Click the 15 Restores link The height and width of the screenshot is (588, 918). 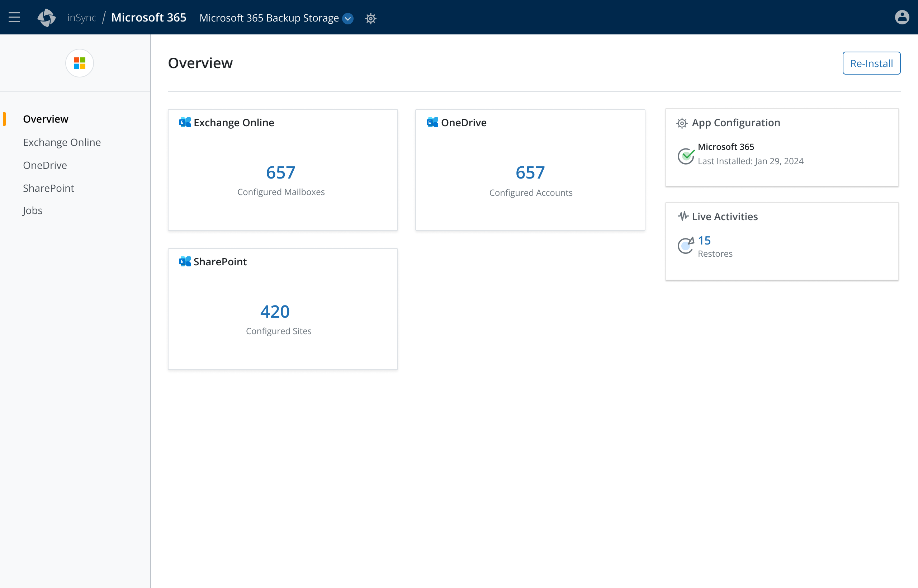pyautogui.click(x=704, y=241)
